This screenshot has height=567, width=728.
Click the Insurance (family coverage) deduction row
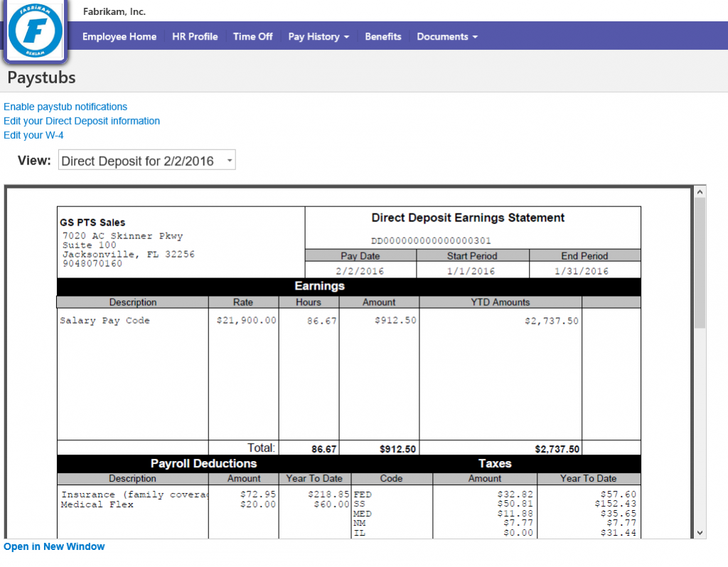[x=135, y=495]
